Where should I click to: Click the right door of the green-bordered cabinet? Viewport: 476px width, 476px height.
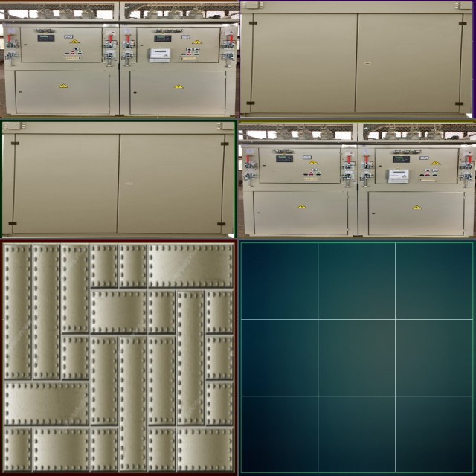point(170,183)
